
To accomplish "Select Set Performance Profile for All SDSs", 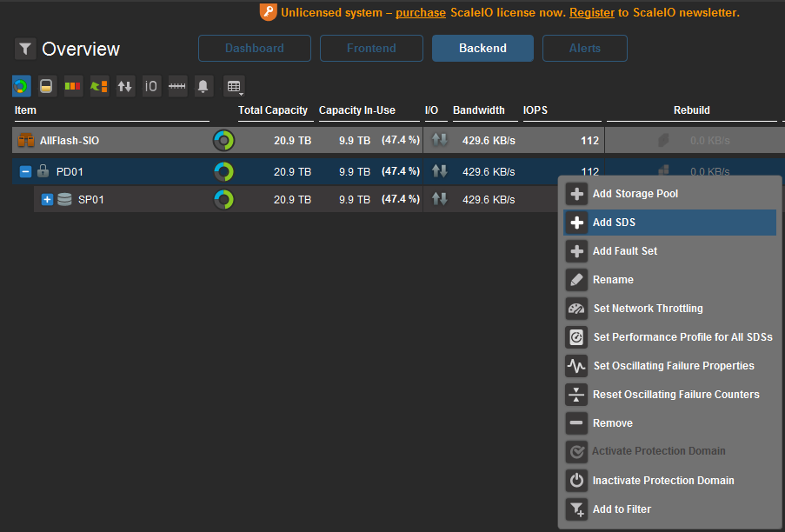I will [x=670, y=336].
